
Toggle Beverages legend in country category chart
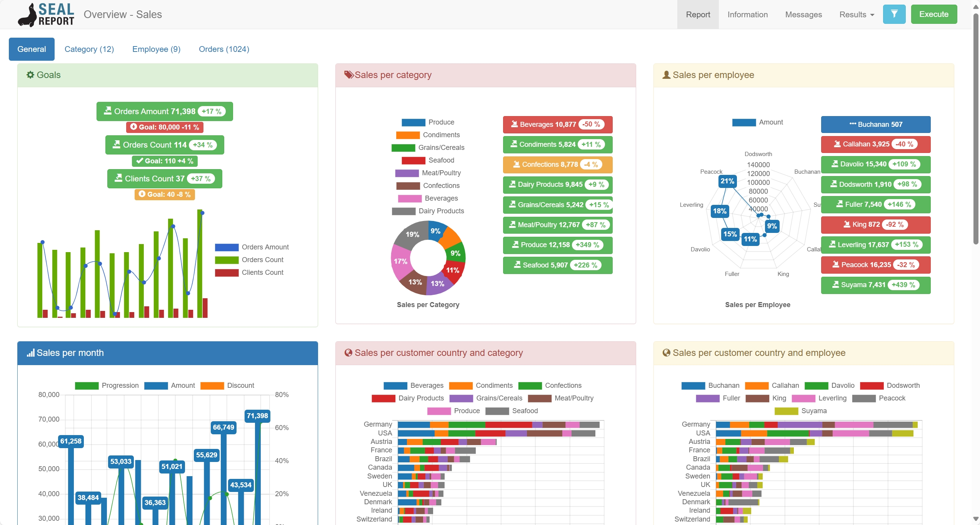413,385
